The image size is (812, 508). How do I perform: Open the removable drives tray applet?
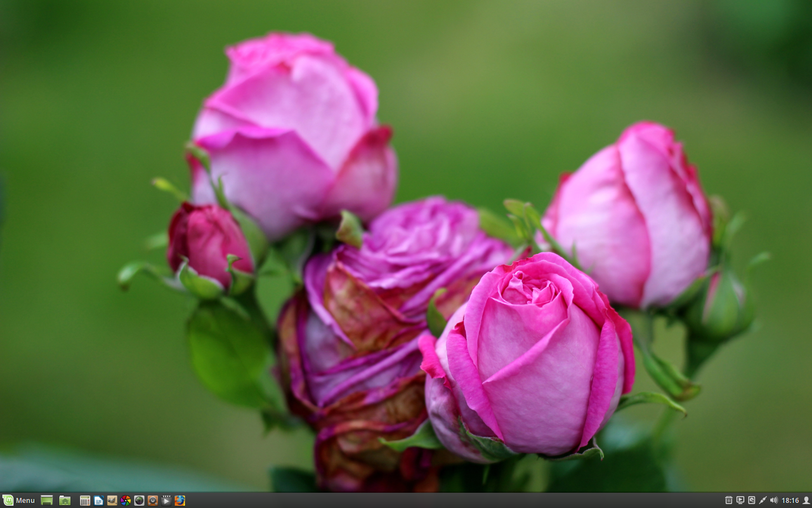(752, 500)
